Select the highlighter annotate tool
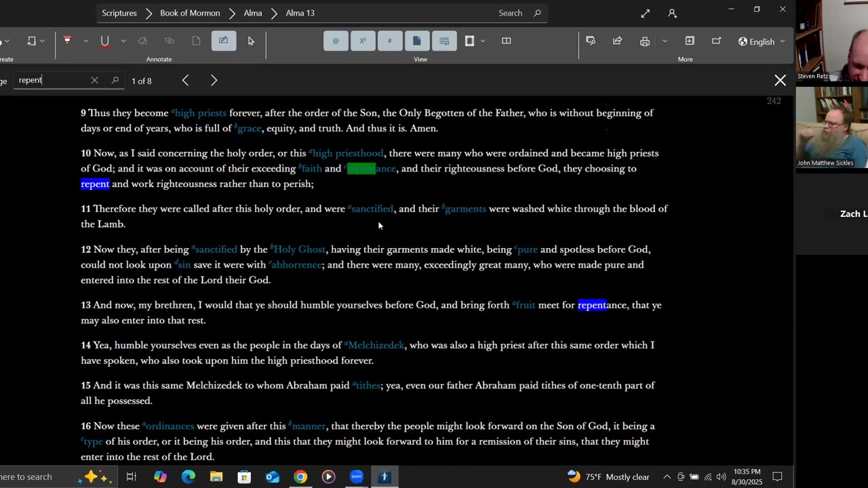Image resolution: width=868 pixels, height=488 pixels. pos(67,41)
